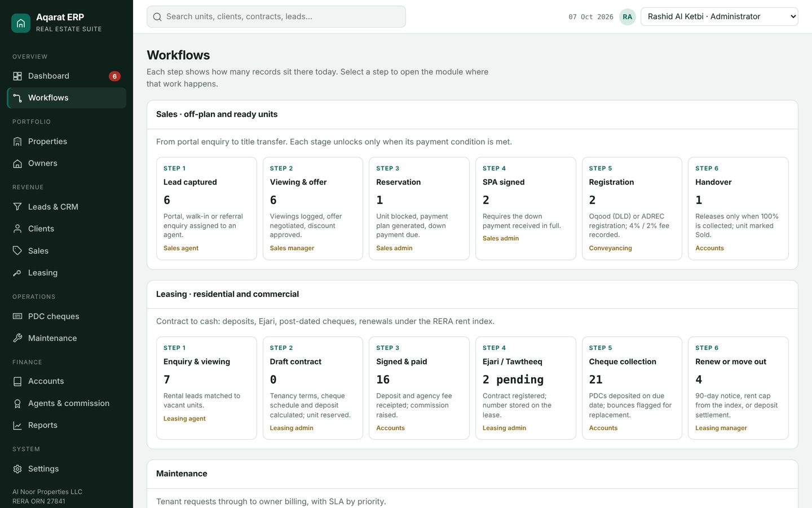Viewport: 812px width, 508px height.
Task: Click Sales · off-plan and ready units heading
Action: click(217, 115)
